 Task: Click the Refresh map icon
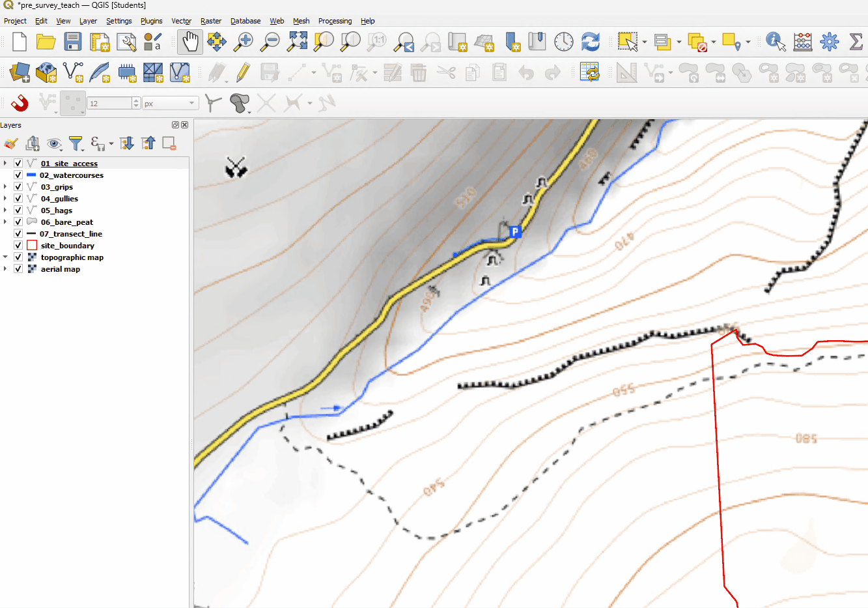(590, 42)
